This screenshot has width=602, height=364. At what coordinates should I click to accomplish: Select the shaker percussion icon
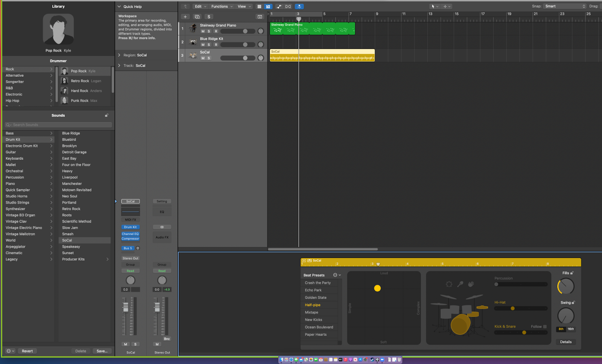(x=460, y=284)
